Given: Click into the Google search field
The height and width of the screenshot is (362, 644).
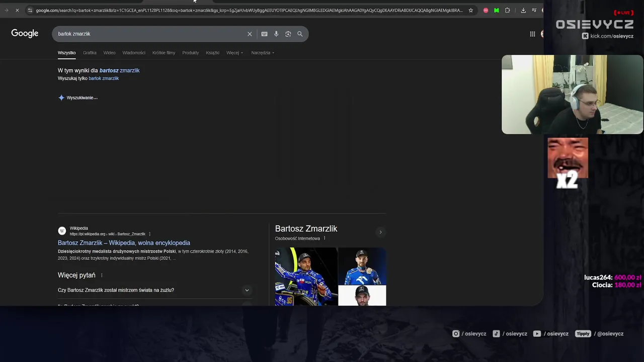Looking at the screenshot, I should click(x=151, y=34).
